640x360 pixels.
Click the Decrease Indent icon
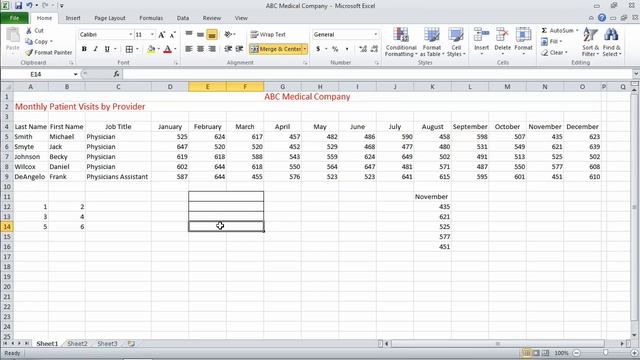[228, 49]
